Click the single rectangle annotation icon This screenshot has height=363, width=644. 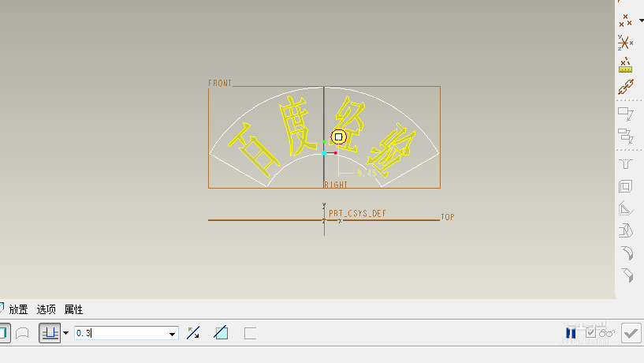pyautogui.click(x=626, y=114)
